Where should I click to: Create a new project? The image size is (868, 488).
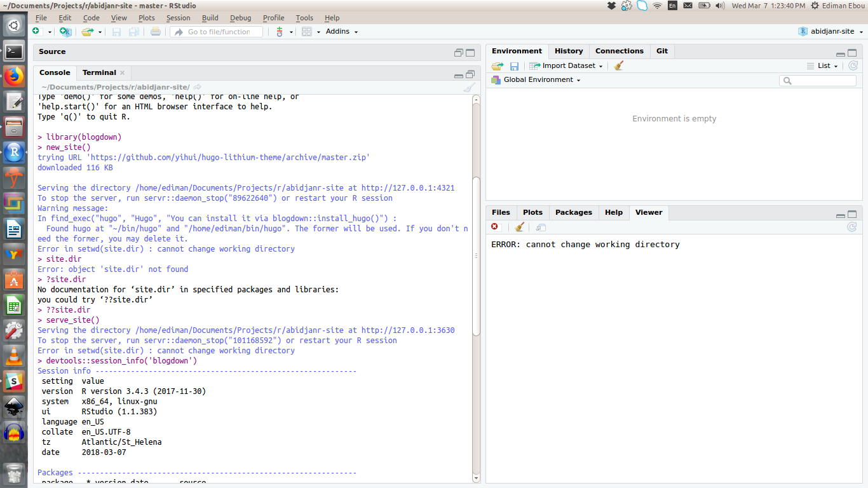coord(65,31)
